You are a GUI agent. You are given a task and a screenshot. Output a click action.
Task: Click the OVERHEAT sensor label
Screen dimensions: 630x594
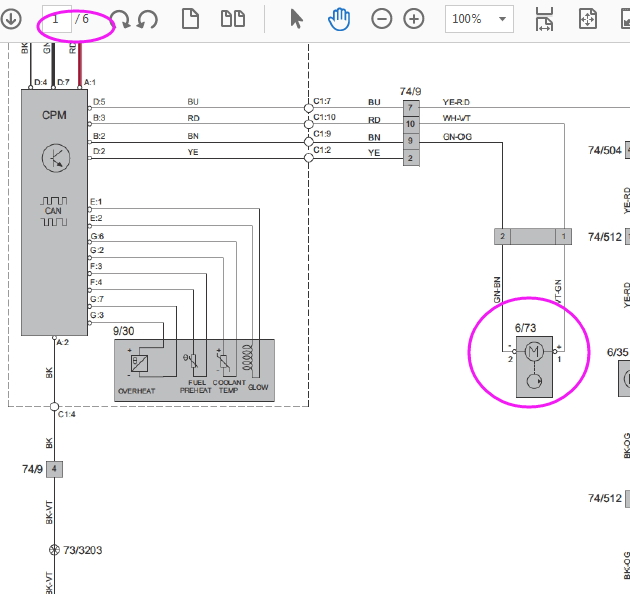[x=137, y=391]
